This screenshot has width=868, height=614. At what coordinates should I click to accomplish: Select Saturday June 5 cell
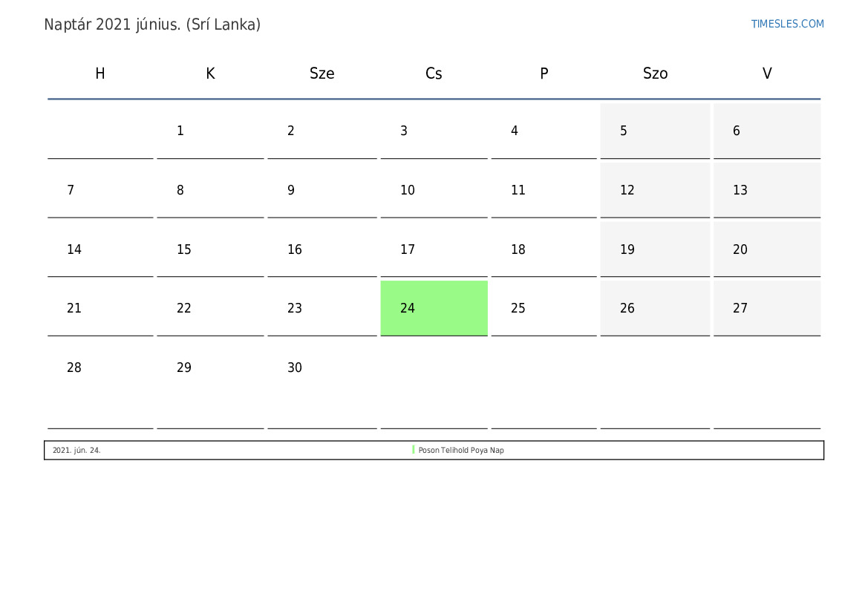click(655, 131)
